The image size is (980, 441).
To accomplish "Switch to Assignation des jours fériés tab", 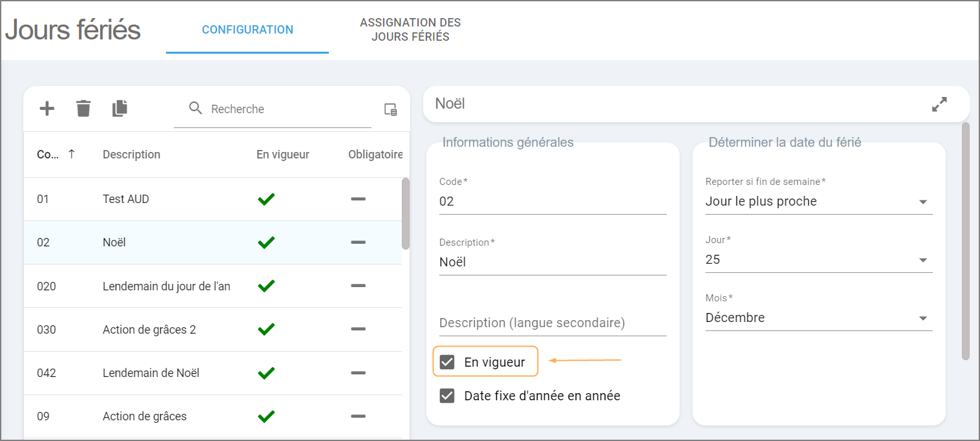I will coord(410,30).
